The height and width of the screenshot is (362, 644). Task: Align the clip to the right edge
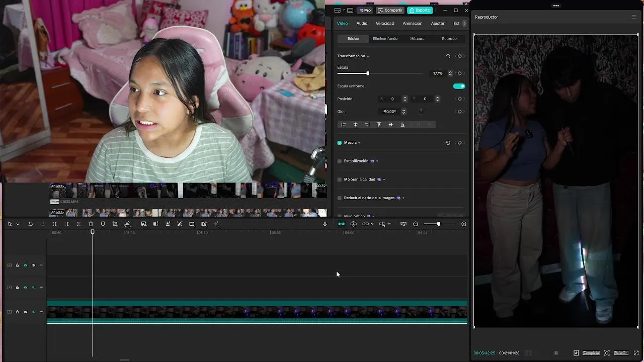click(x=367, y=124)
